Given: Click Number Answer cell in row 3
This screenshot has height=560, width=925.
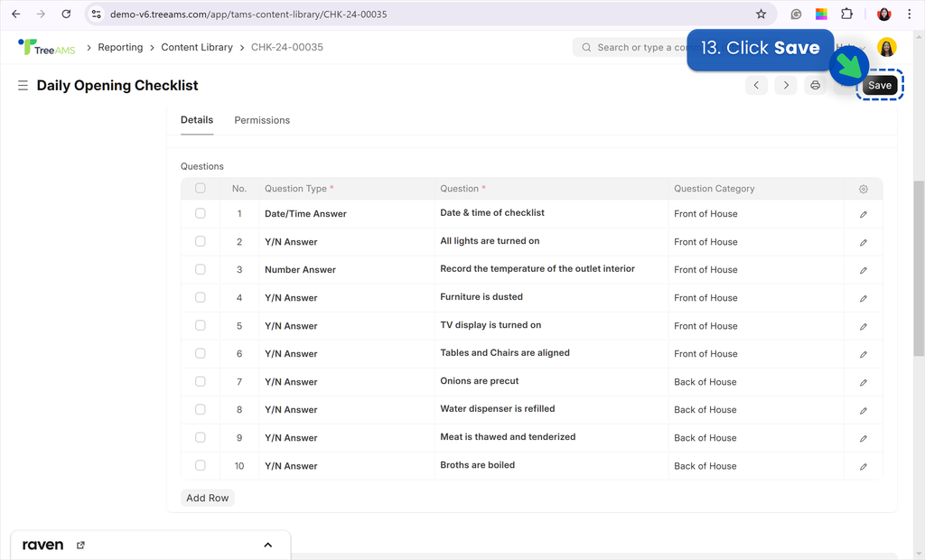Looking at the screenshot, I should [x=346, y=270].
